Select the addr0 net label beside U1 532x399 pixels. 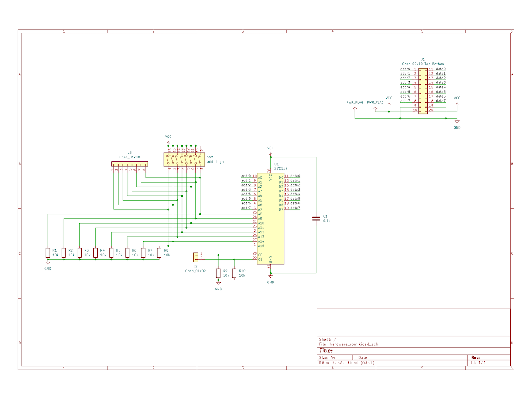pos(246,176)
